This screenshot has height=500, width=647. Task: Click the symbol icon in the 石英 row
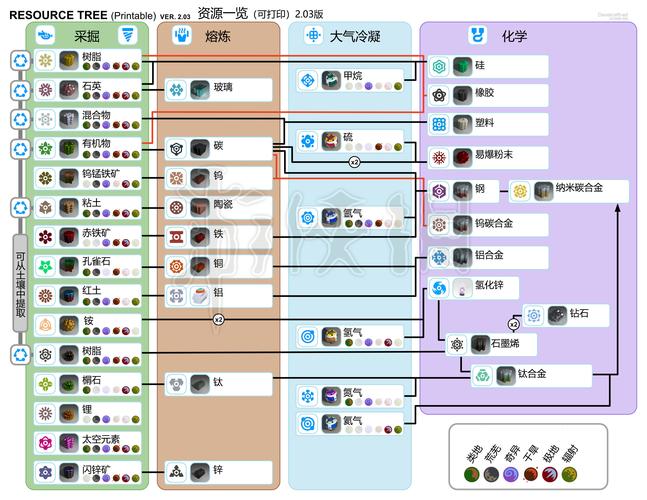coord(45,90)
